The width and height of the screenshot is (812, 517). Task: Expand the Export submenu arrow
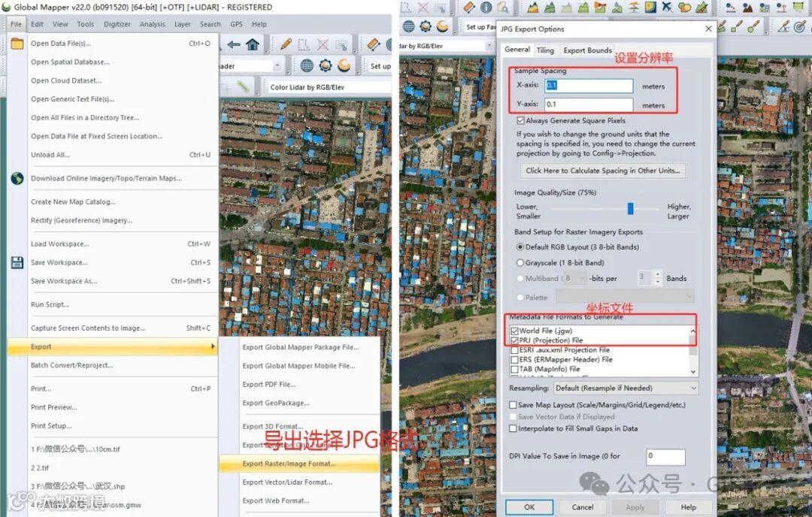point(212,346)
